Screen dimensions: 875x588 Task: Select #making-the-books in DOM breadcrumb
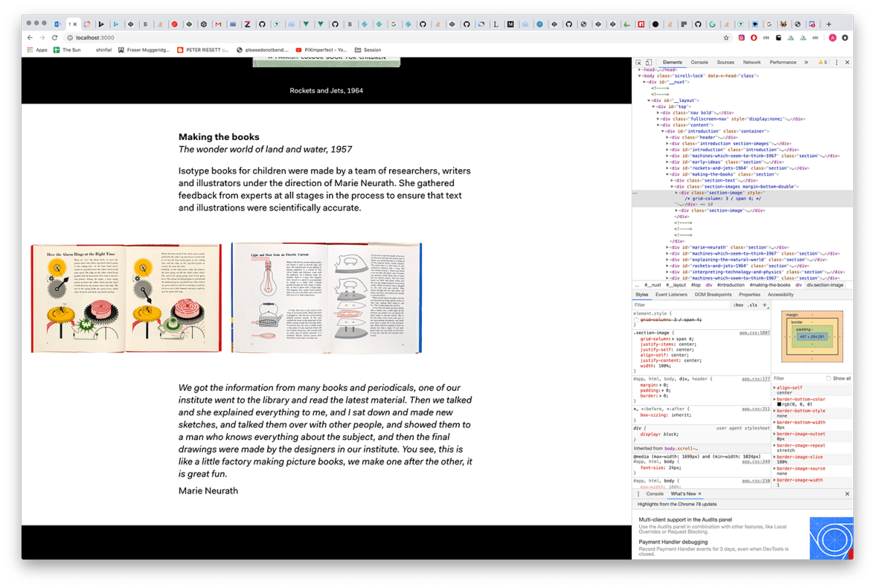pyautogui.click(x=770, y=285)
